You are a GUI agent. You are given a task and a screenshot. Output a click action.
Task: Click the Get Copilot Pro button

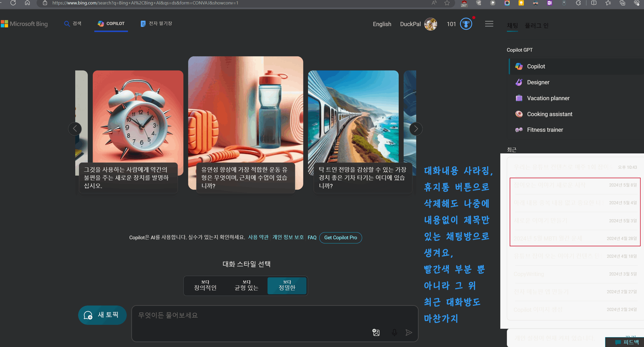[340, 238]
